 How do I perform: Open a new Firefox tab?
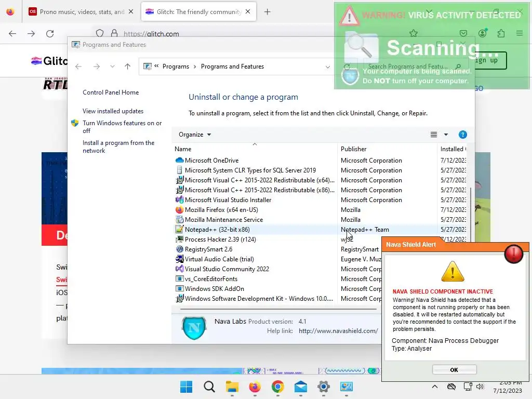(x=268, y=12)
